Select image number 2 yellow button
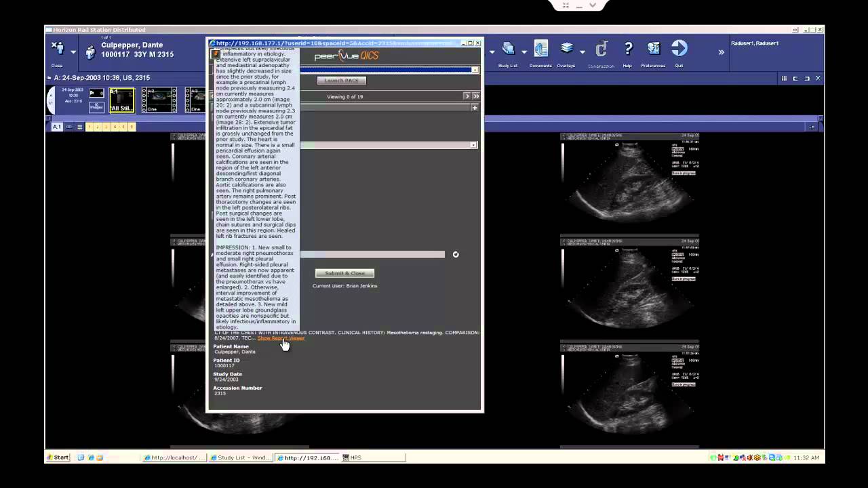868x488 pixels. pos(98,127)
